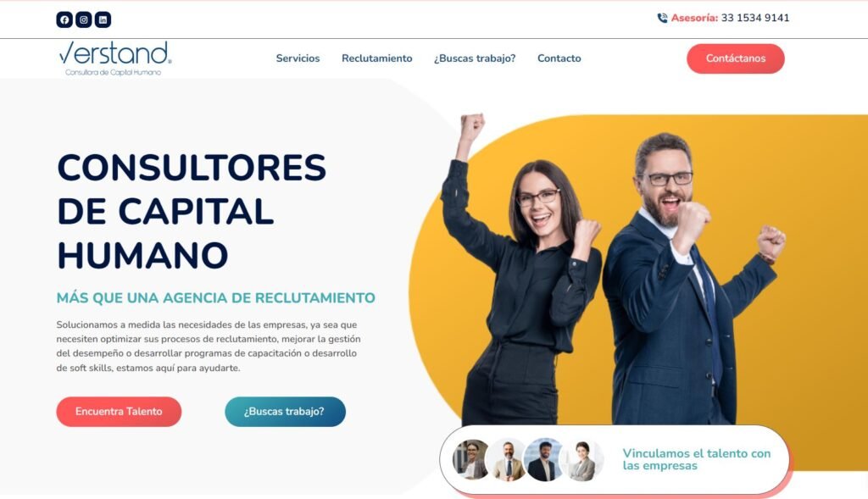Open the Servicios menu item
868x499 pixels.
click(x=298, y=58)
